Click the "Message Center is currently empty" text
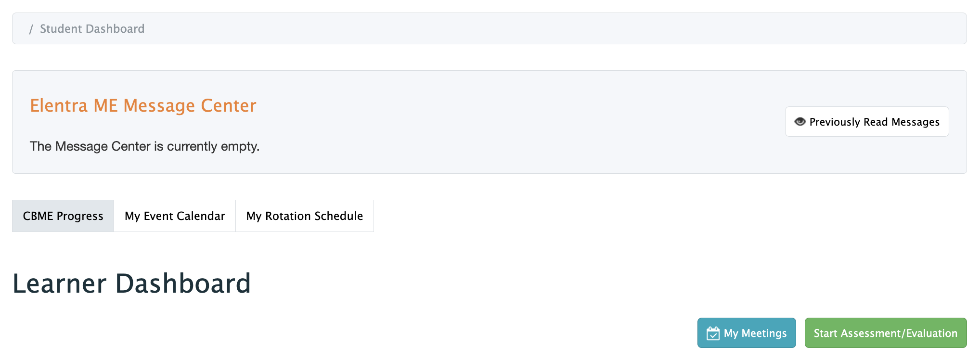The image size is (980, 361). (x=144, y=146)
